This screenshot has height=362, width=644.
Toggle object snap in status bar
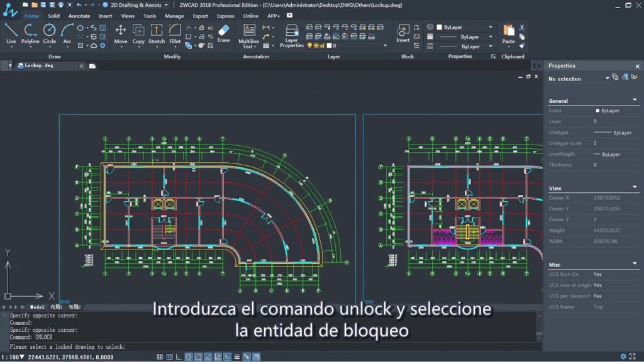(198, 357)
